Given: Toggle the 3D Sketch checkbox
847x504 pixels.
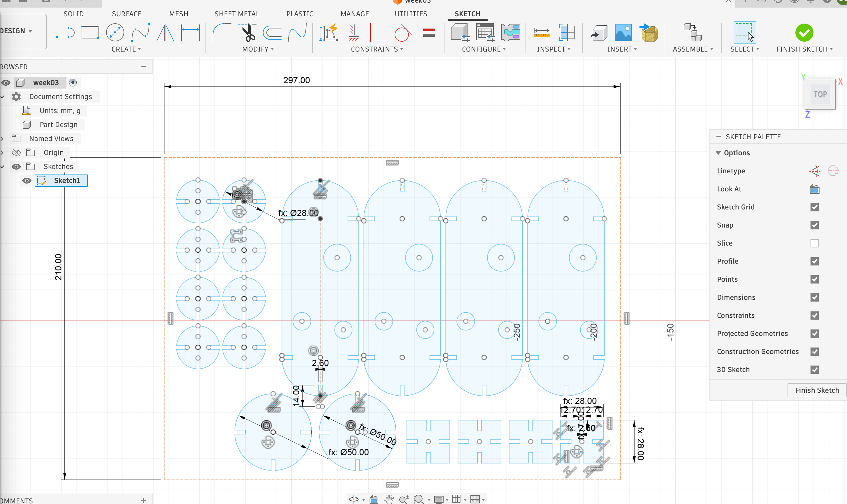Looking at the screenshot, I should [814, 369].
